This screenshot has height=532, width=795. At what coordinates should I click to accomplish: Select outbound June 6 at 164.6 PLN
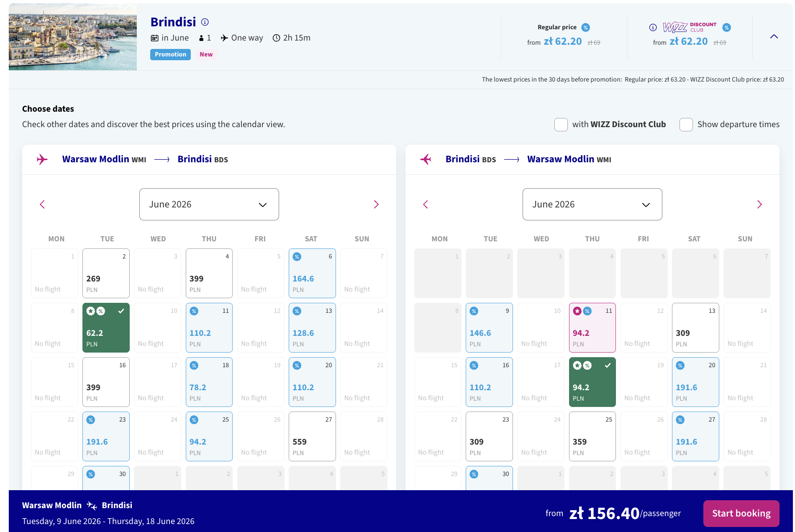(x=312, y=273)
